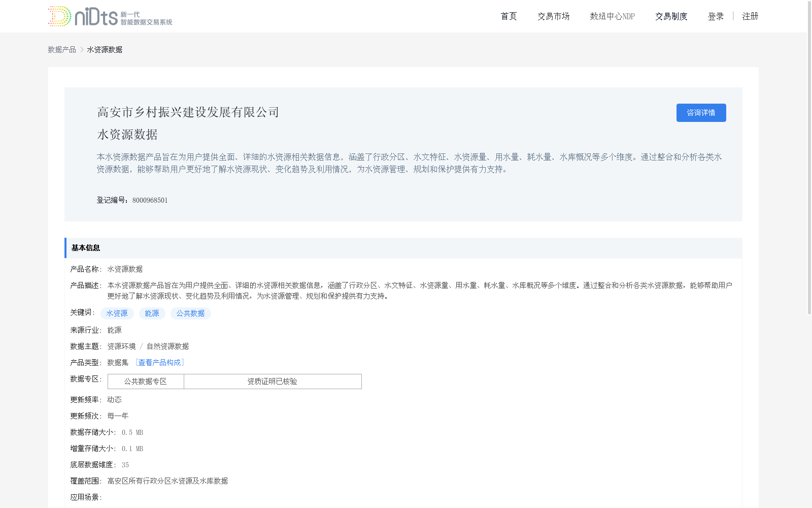Select the 水资源 keyword tag
The image size is (812, 508).
pos(117,313)
